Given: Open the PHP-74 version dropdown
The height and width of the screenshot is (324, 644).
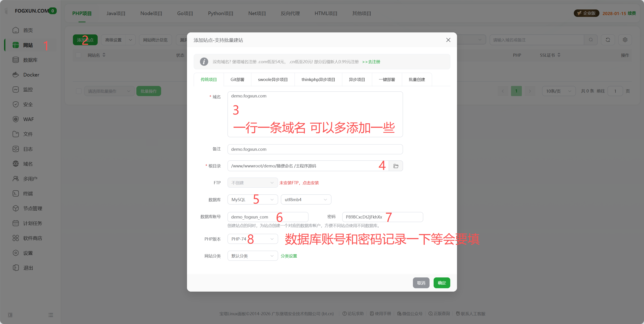Looking at the screenshot, I should (252, 239).
